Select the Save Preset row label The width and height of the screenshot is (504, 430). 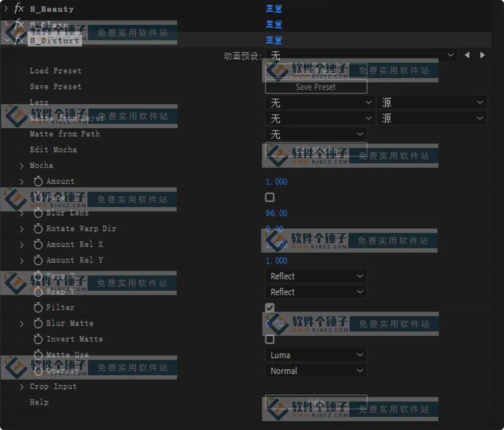(x=55, y=87)
